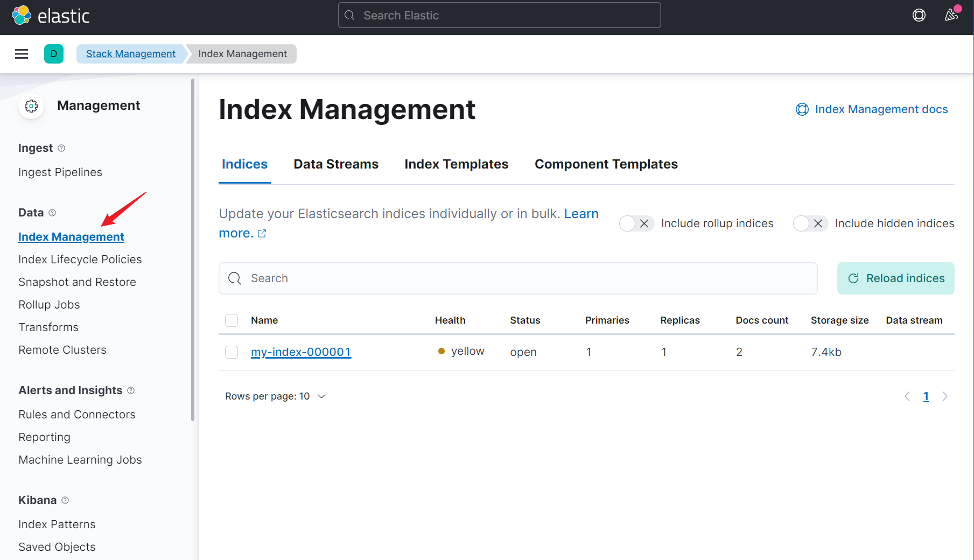Click the Kibana section help icon
The width and height of the screenshot is (974, 560).
coord(65,500)
